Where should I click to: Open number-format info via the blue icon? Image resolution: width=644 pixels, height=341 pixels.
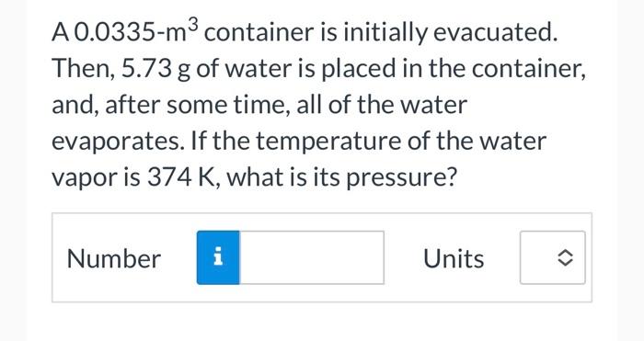[x=218, y=257]
